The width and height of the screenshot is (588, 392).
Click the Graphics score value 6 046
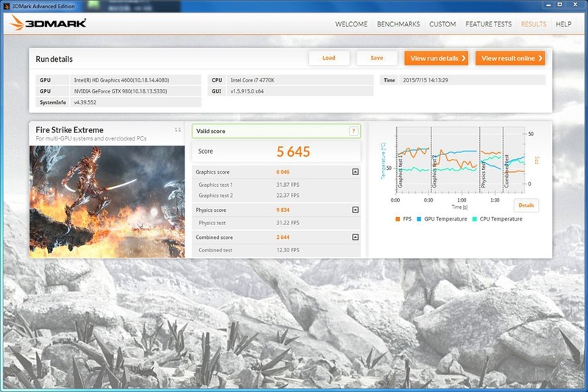point(283,172)
